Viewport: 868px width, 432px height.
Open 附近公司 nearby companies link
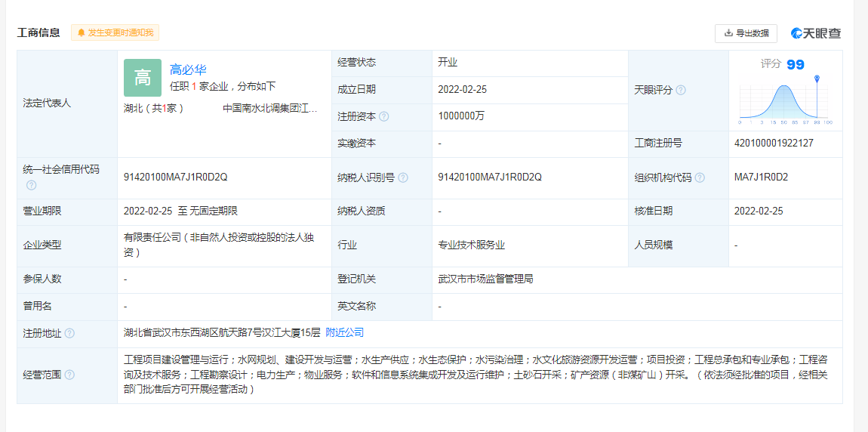344,333
